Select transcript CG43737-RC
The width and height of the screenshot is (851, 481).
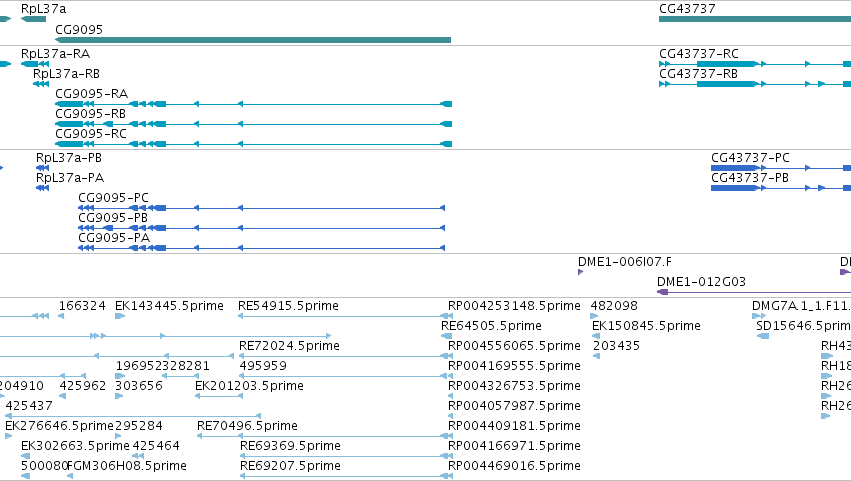[755, 64]
